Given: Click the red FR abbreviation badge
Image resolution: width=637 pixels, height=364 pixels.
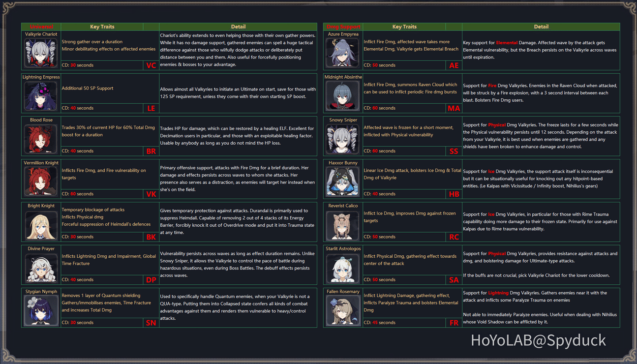Looking at the screenshot, I should point(454,323).
